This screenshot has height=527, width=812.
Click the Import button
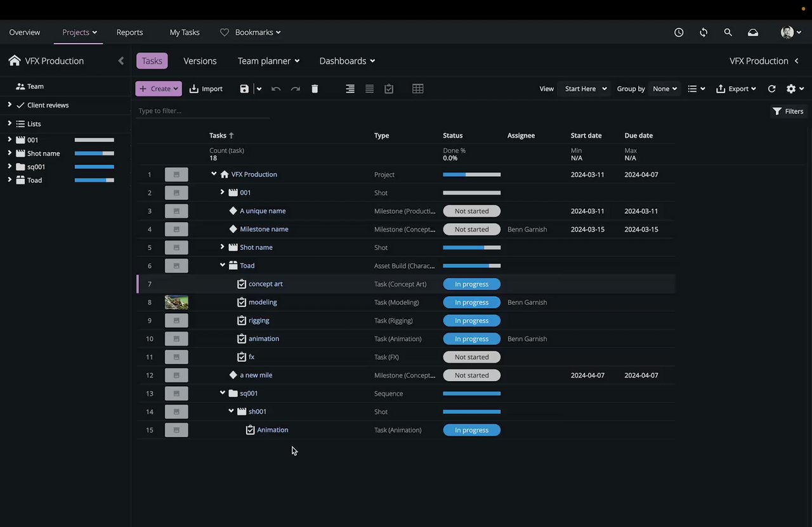point(206,89)
